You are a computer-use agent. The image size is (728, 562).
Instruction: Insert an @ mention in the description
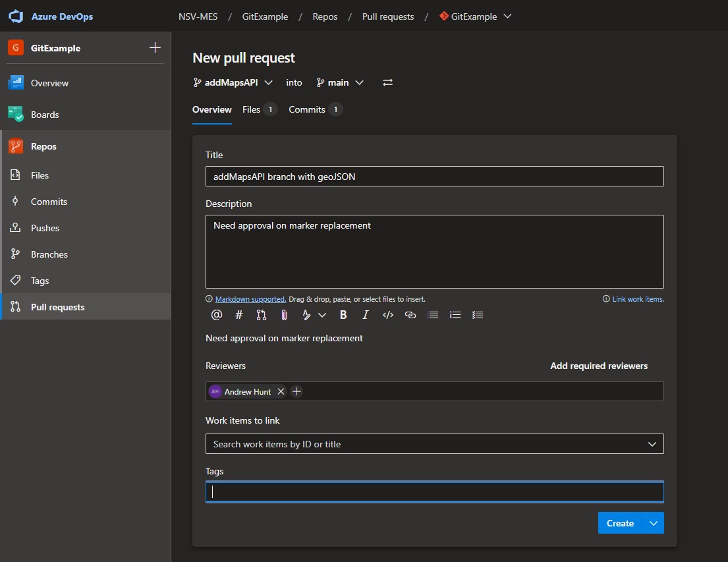click(x=216, y=314)
